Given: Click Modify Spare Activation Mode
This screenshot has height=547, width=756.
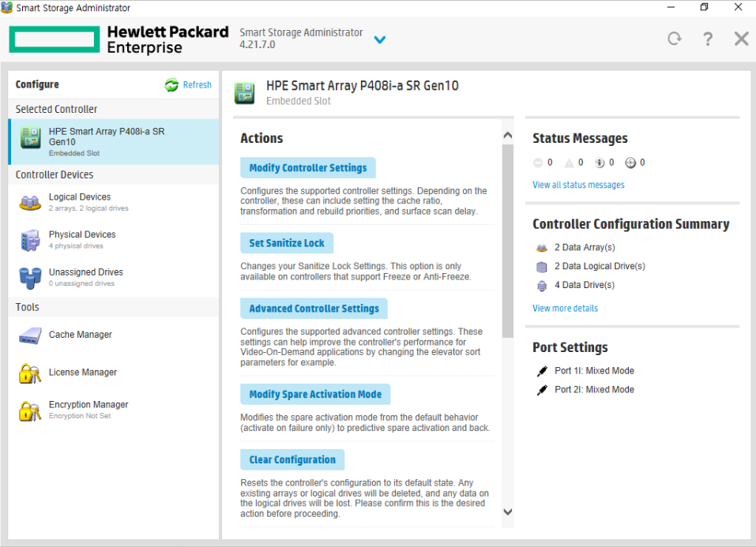Looking at the screenshot, I should click(315, 394).
